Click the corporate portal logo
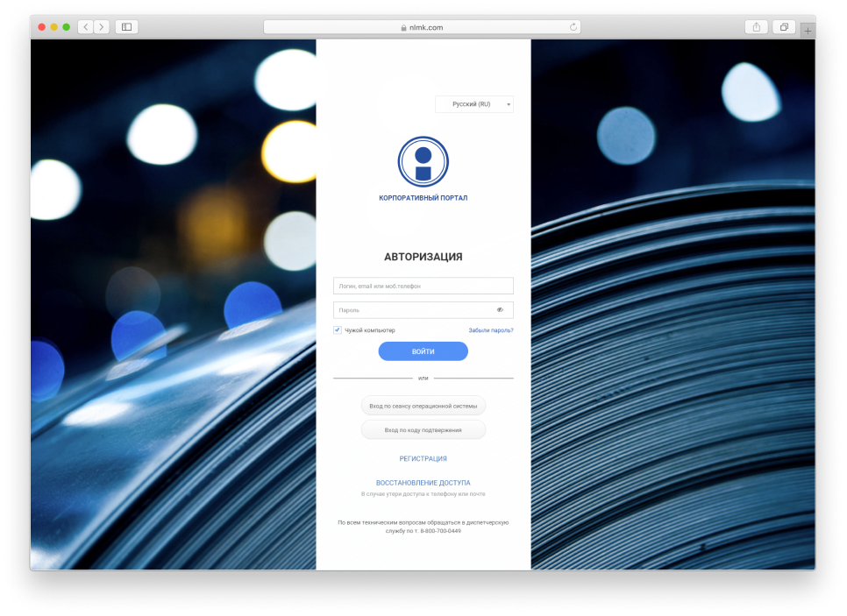This screenshot has height=616, width=847. pyautogui.click(x=423, y=162)
